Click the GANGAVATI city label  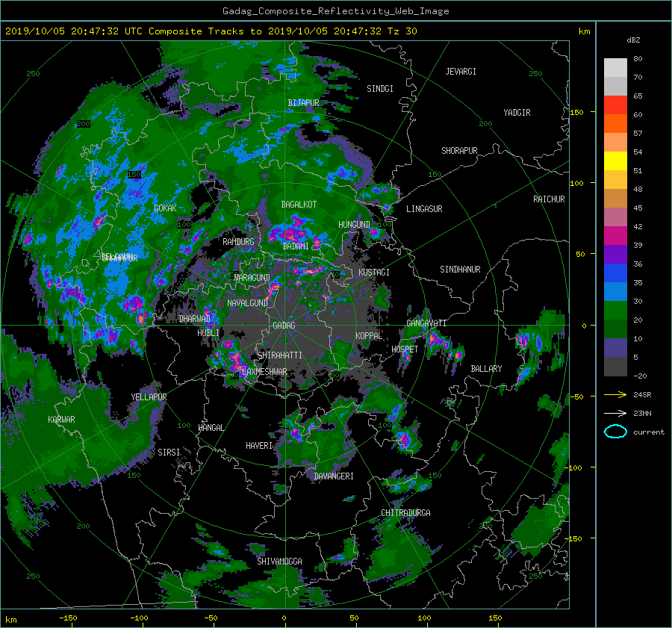coord(426,323)
